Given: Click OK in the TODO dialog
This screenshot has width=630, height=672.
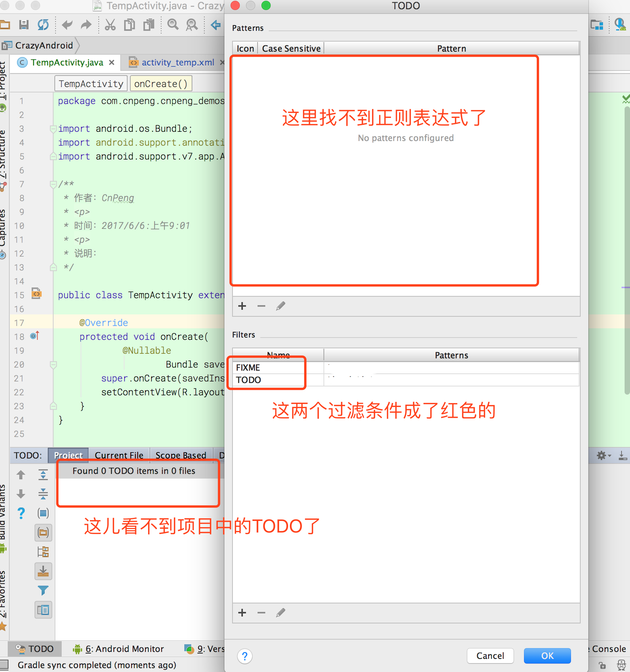Looking at the screenshot, I should point(547,656).
